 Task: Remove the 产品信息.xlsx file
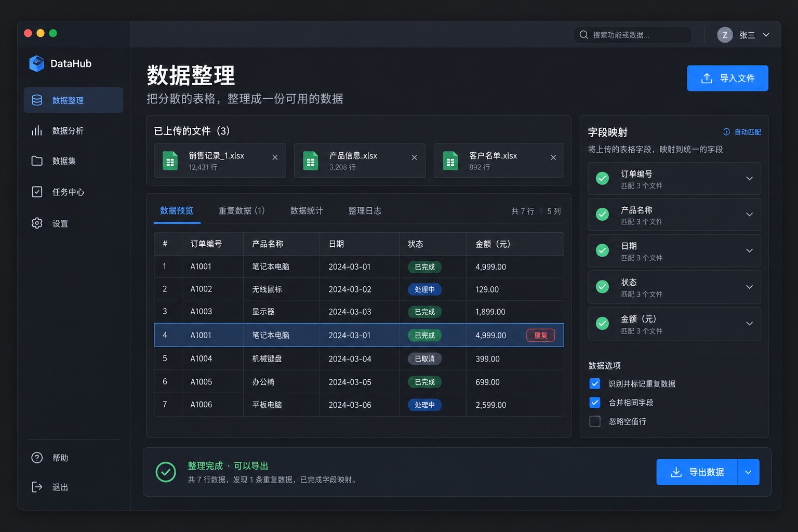[414, 157]
